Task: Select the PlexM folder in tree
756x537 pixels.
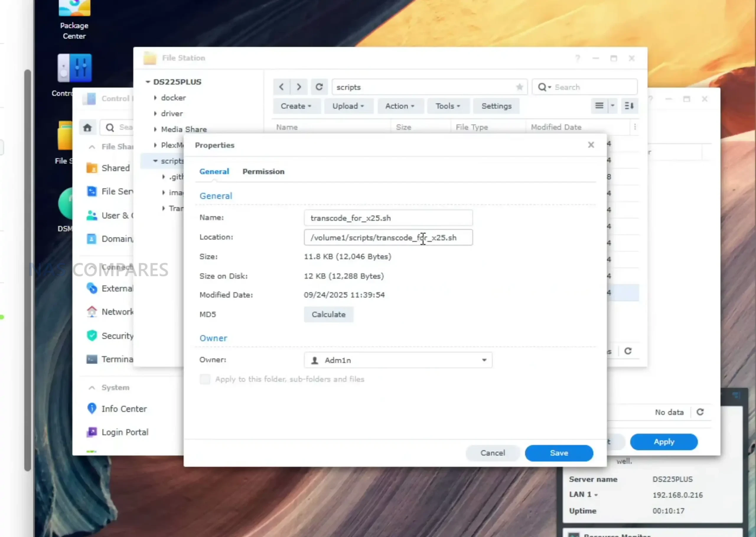Action: point(172,145)
